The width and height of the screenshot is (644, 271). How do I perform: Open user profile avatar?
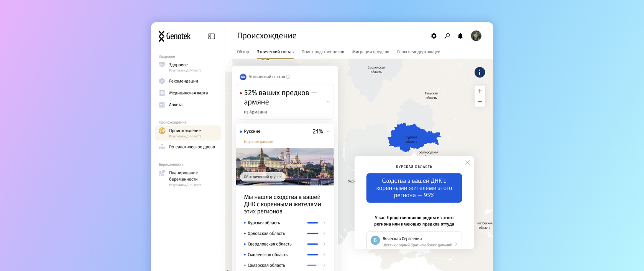[476, 36]
